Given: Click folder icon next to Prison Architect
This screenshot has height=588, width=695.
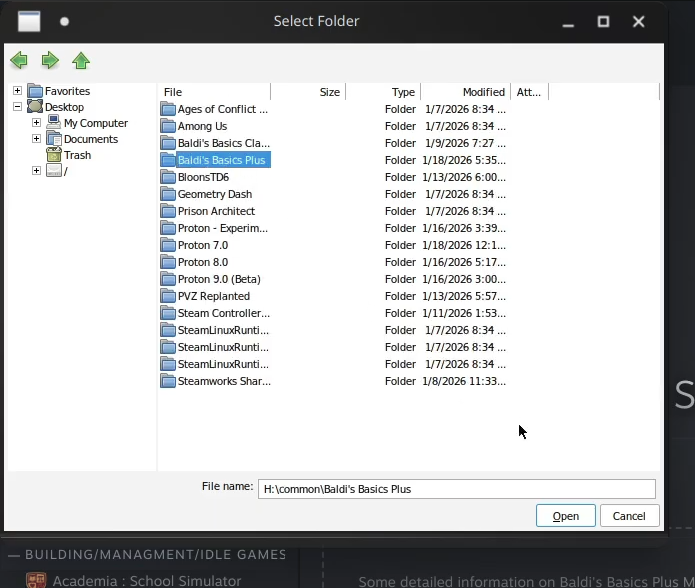Looking at the screenshot, I should [168, 211].
